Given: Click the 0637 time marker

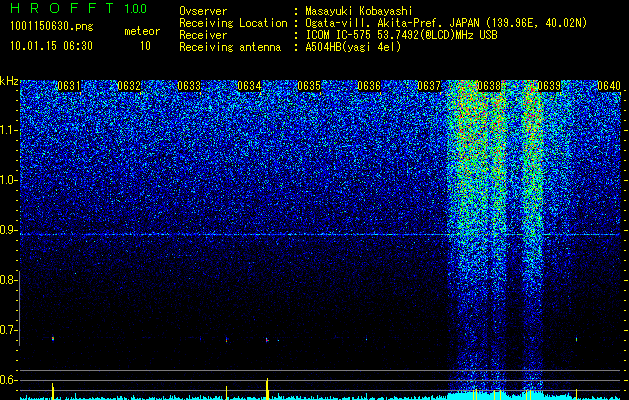Looking at the screenshot, I should (429, 86).
